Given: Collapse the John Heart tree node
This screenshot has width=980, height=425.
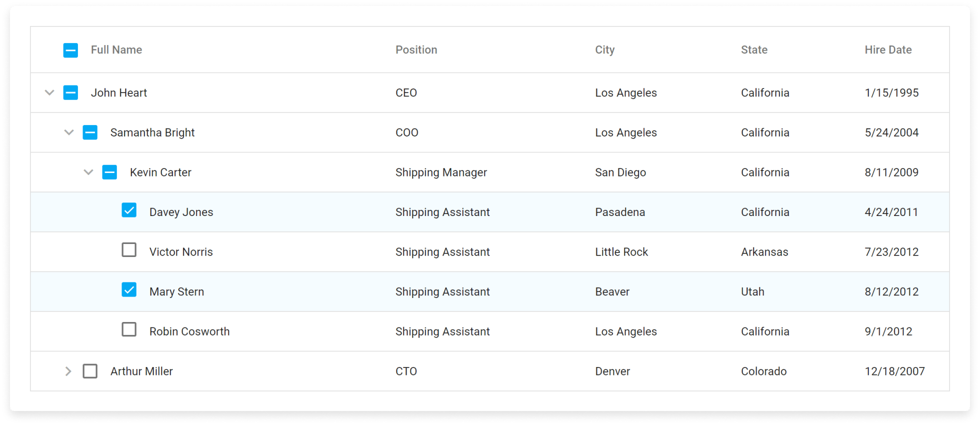Looking at the screenshot, I should click(x=49, y=92).
